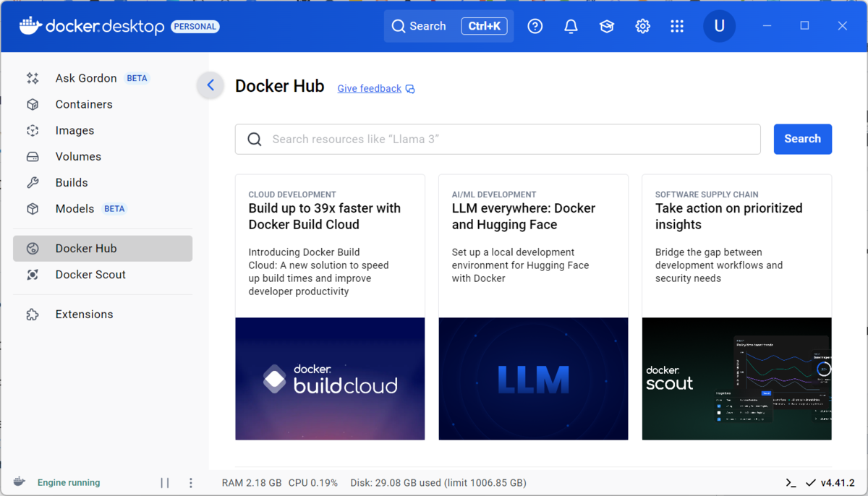Click the Containers cube icon

coord(33,104)
